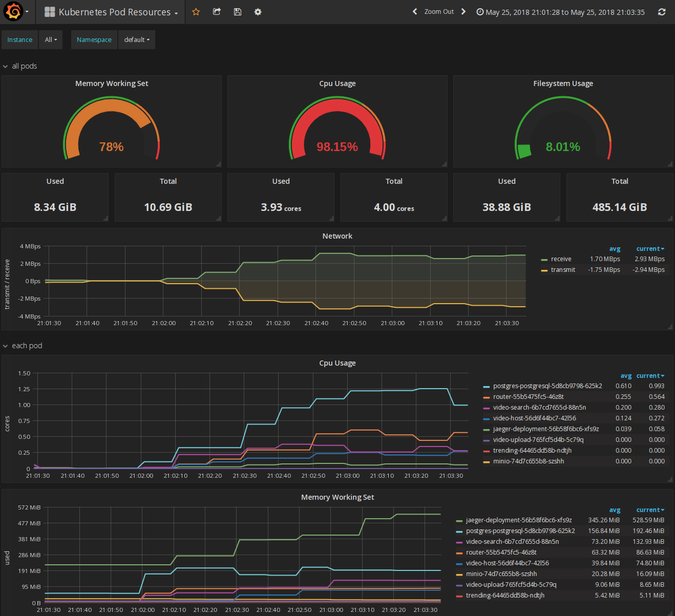Toggle router-55b5475fc5-46z8t in Cpu Usage legend
The height and width of the screenshot is (616, 675).
click(x=529, y=397)
